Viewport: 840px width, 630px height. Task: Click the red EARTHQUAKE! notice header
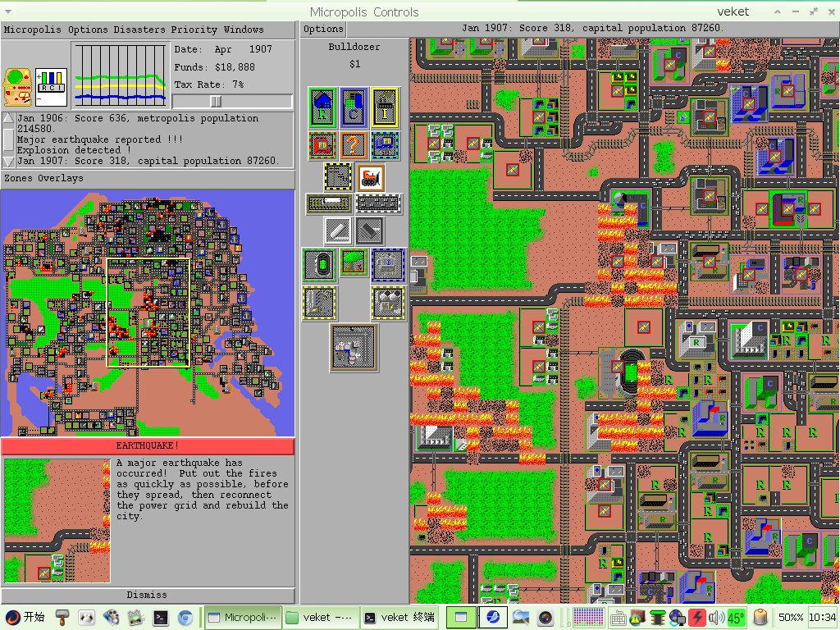pyautogui.click(x=148, y=445)
